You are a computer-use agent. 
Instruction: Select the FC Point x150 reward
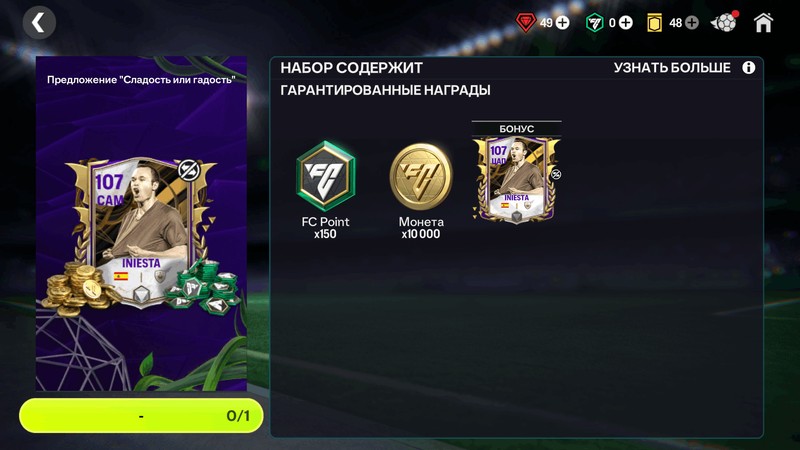click(325, 190)
